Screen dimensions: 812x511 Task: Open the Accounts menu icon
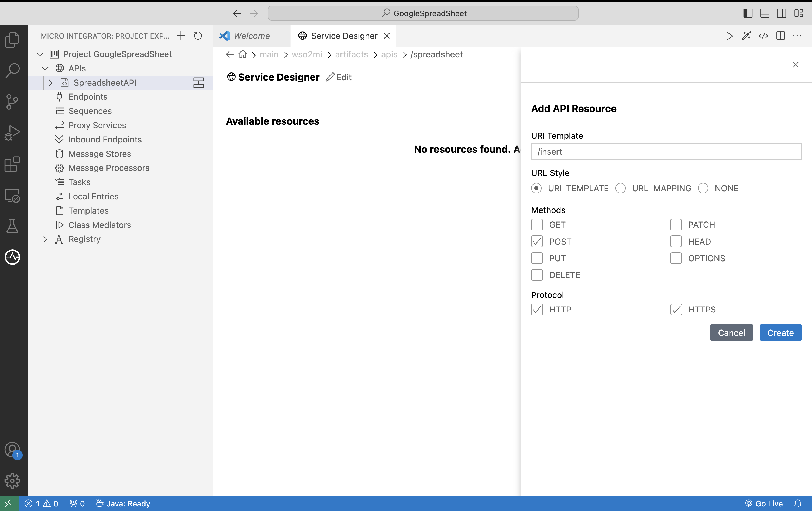click(12, 450)
